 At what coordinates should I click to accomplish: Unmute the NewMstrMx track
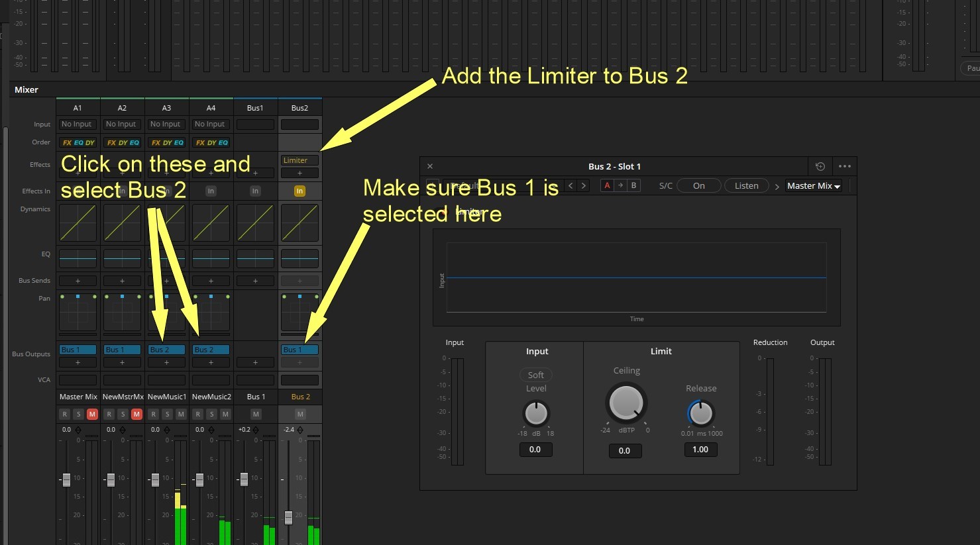coord(136,415)
